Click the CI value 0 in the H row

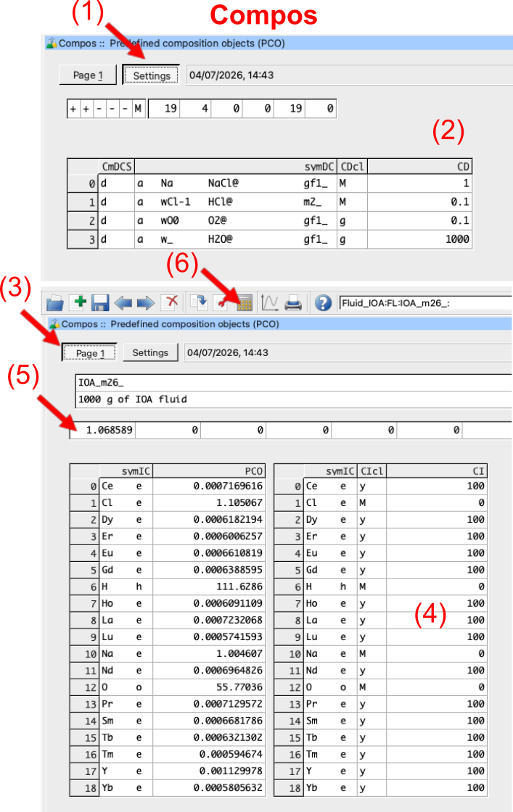[x=436, y=587]
